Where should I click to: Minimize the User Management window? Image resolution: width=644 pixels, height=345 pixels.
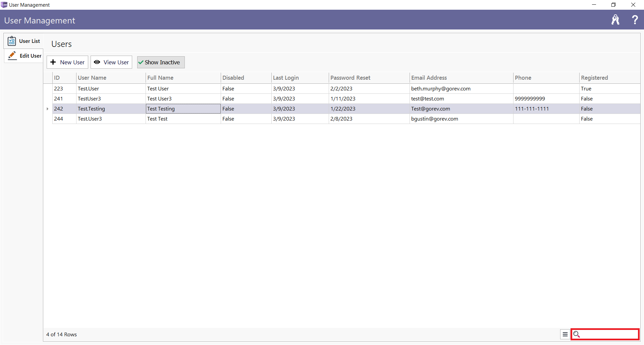click(594, 5)
